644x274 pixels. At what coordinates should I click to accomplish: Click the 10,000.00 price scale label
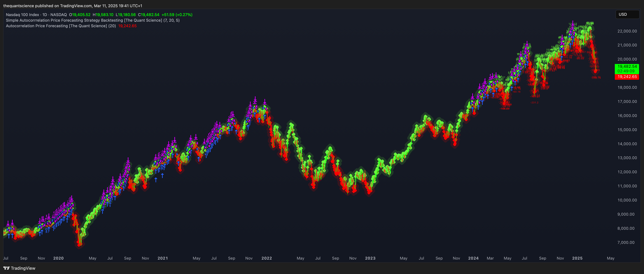pyautogui.click(x=627, y=200)
